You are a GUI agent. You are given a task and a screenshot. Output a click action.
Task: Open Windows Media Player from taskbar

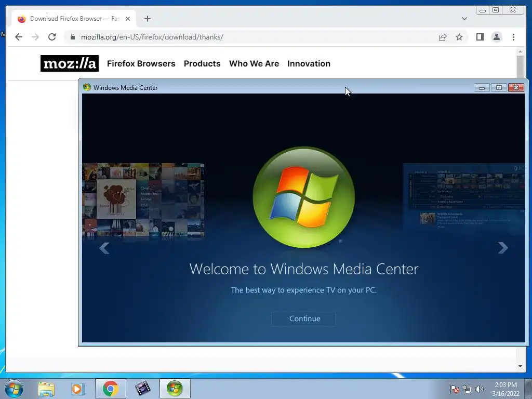coord(77,389)
